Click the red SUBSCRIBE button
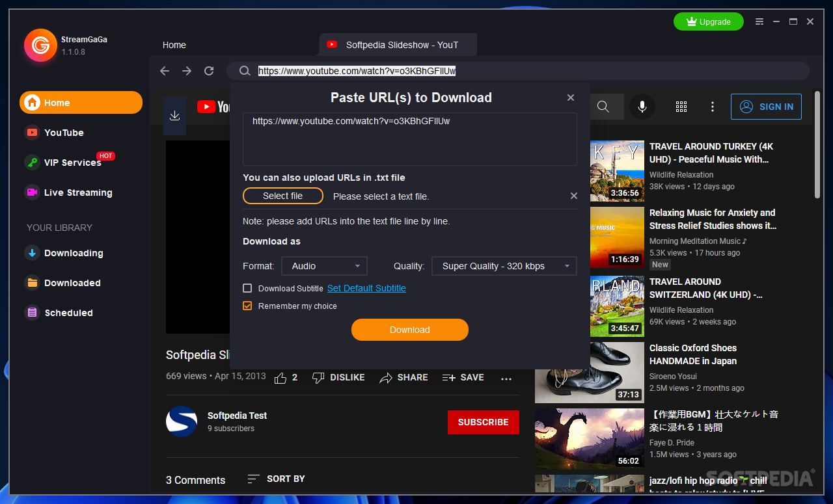The image size is (833, 504). pos(484,422)
